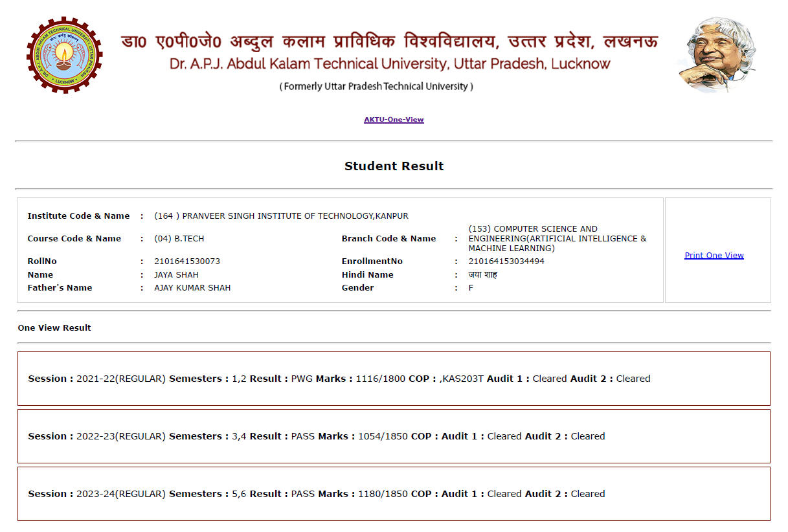Click the university circular seal logo
This screenshot has height=532, width=788.
click(64, 54)
